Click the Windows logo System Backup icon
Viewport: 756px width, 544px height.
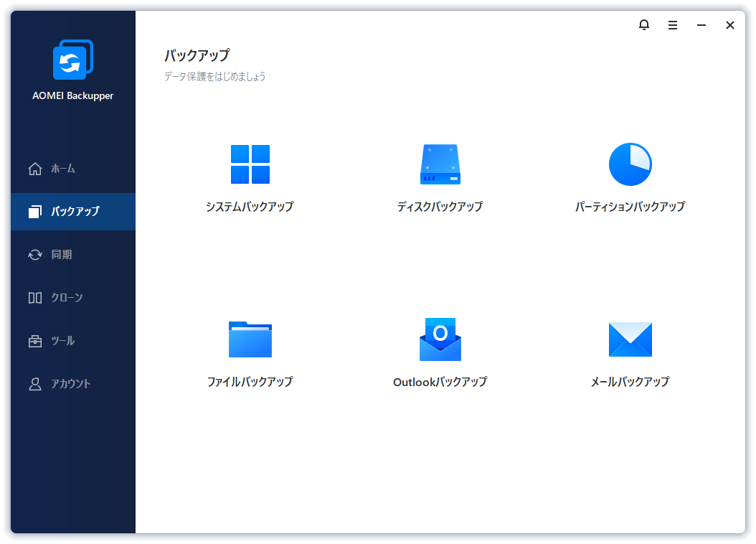pyautogui.click(x=250, y=164)
